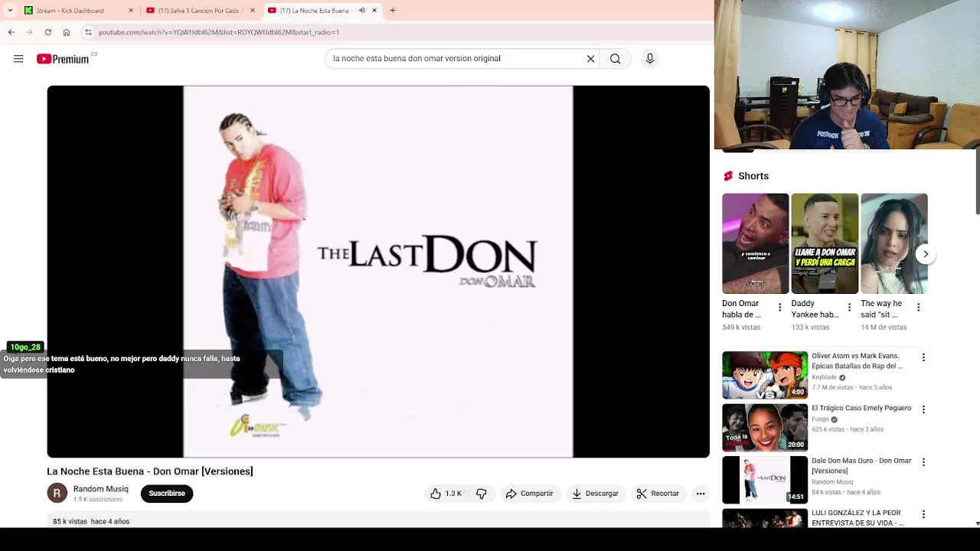Go back in browser history

[x=11, y=32]
